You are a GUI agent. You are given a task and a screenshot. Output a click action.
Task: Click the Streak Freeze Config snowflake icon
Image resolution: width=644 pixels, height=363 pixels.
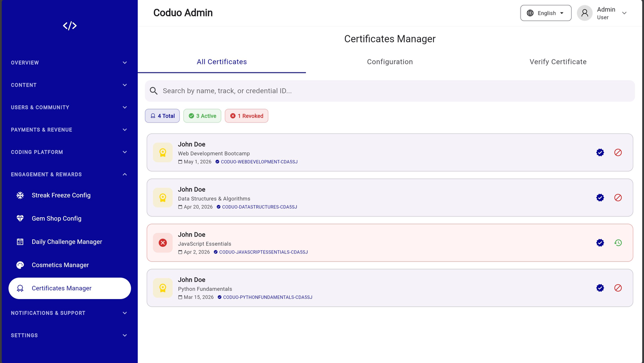(x=20, y=195)
